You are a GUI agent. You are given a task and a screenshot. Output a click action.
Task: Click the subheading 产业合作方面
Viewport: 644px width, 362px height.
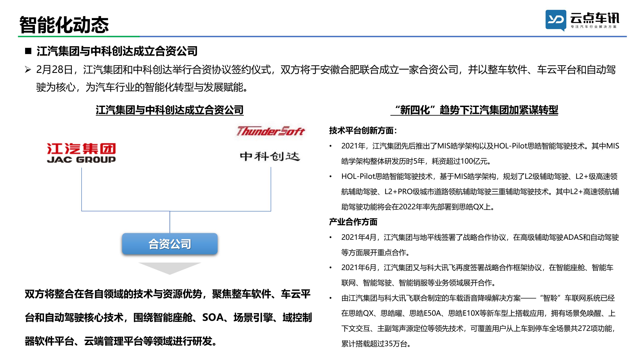pos(353,222)
